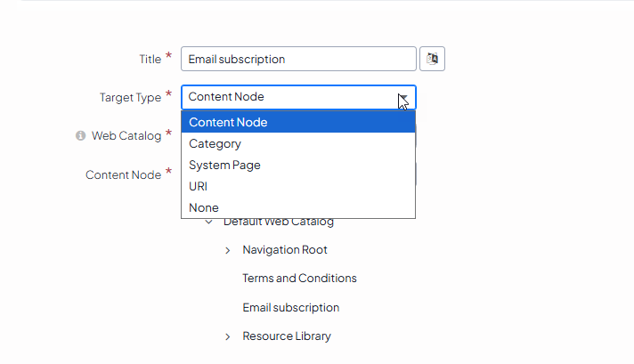Click the Navigation Root tree label
Image resolution: width=634 pixels, height=364 pixels.
coord(285,250)
